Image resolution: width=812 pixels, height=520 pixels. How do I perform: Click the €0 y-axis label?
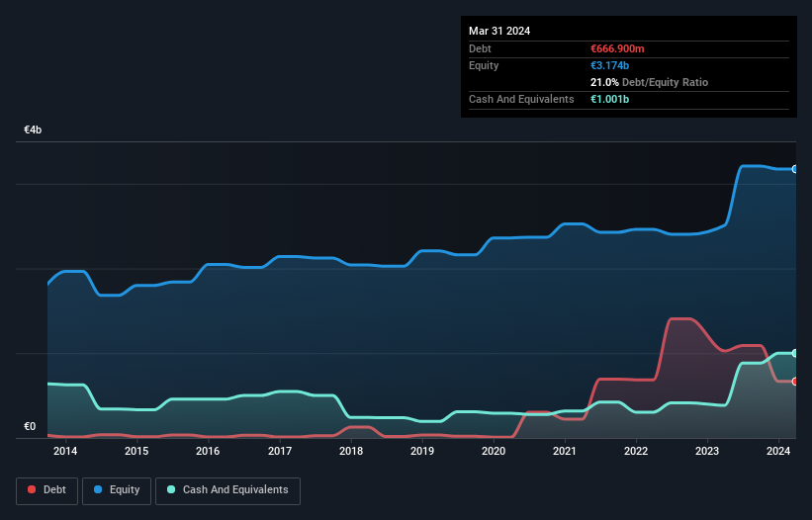pyautogui.click(x=30, y=426)
